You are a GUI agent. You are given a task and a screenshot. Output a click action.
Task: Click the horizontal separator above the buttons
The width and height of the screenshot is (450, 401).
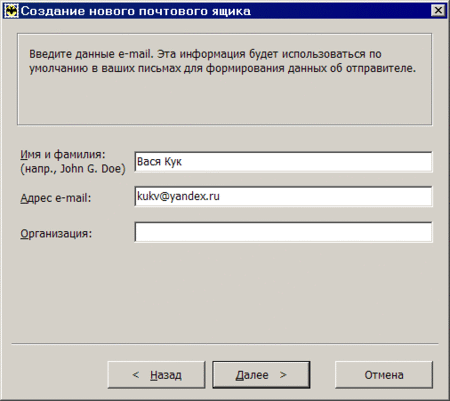click(225, 343)
